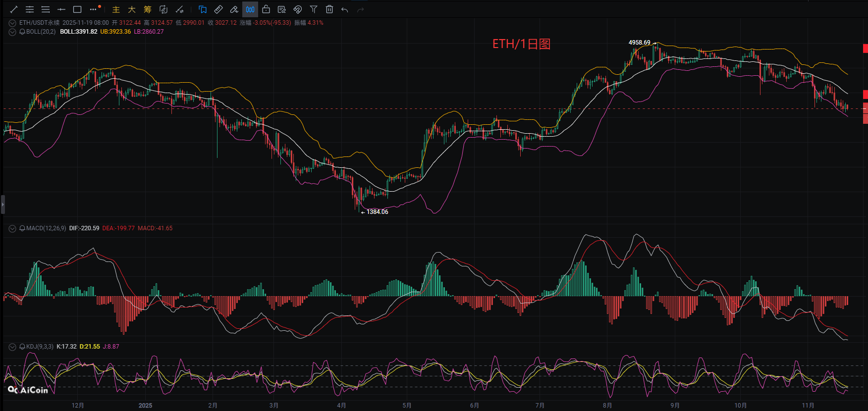Collapse the ETH/USDT main chart header

point(12,23)
